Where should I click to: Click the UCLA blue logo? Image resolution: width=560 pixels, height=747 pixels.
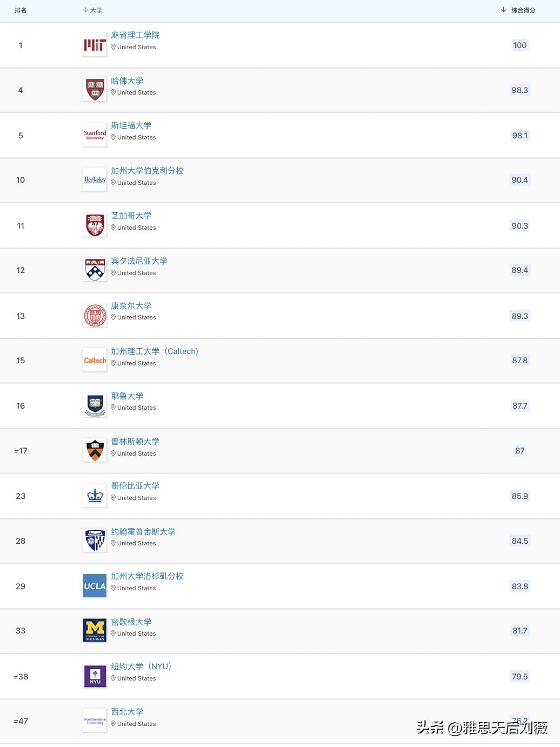pyautogui.click(x=95, y=586)
